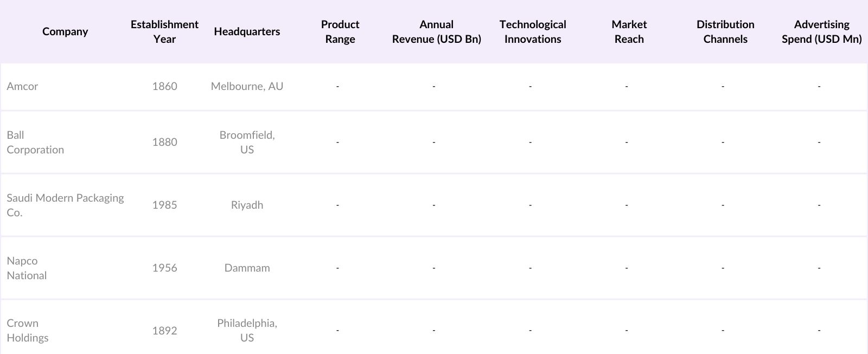Select the 1880 establishment year cell
The width and height of the screenshot is (868, 354).
(x=164, y=142)
